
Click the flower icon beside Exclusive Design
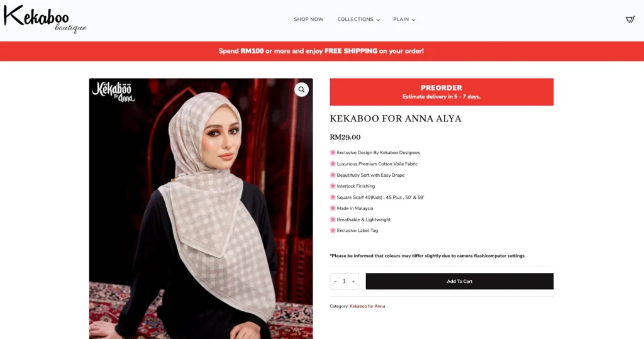pos(333,152)
